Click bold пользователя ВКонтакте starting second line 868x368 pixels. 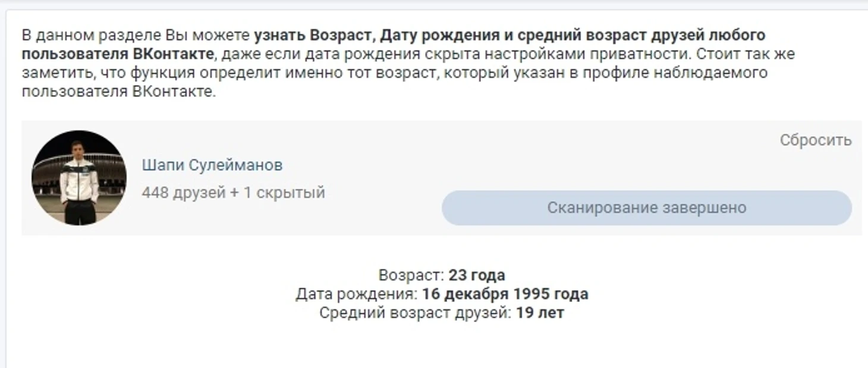pyautogui.click(x=117, y=54)
